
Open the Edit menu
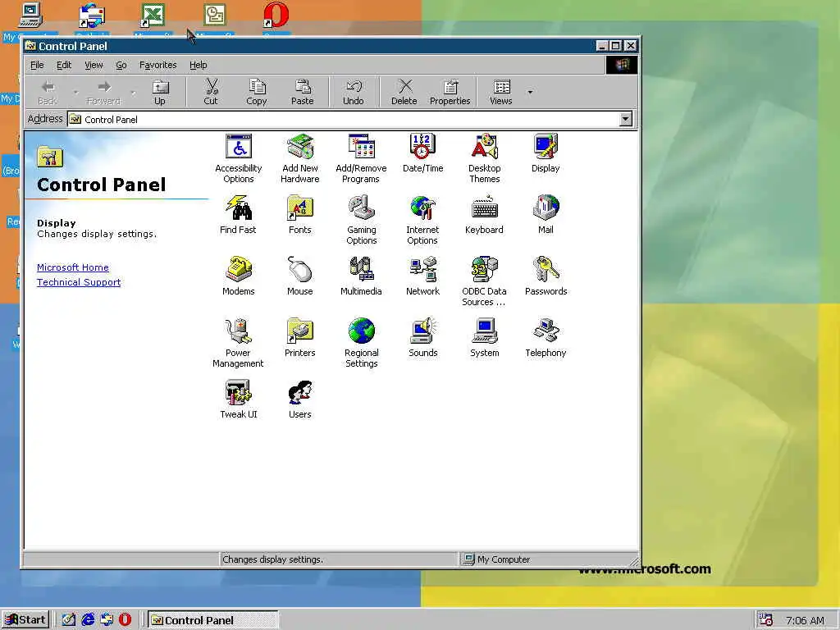tap(64, 65)
